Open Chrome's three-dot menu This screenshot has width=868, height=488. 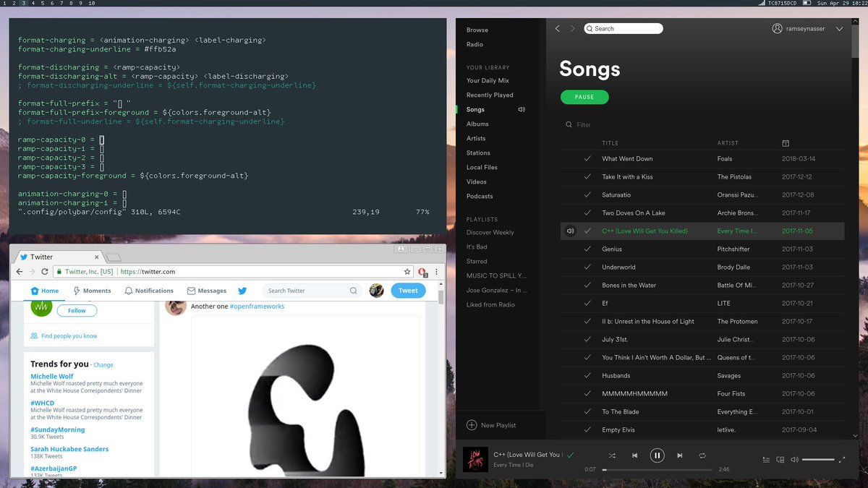[438, 272]
